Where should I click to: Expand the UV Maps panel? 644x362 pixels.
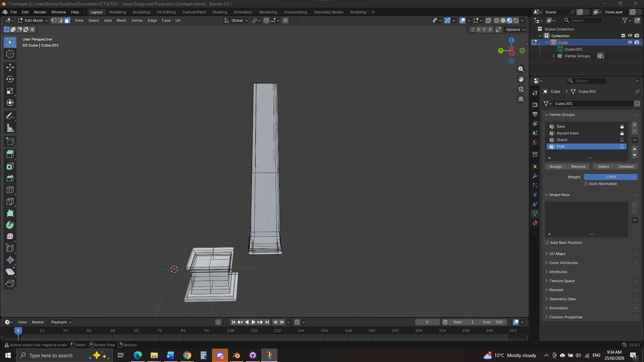tap(557, 254)
